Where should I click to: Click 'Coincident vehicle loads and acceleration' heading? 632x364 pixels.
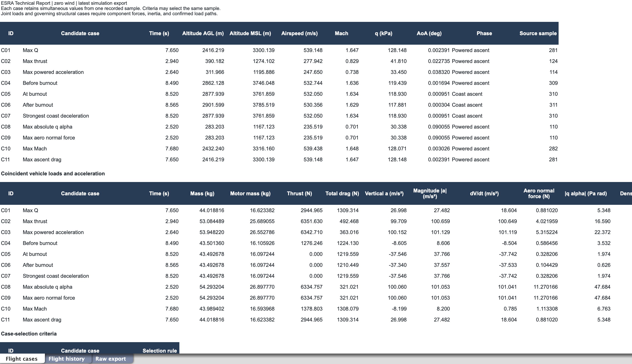click(53, 173)
